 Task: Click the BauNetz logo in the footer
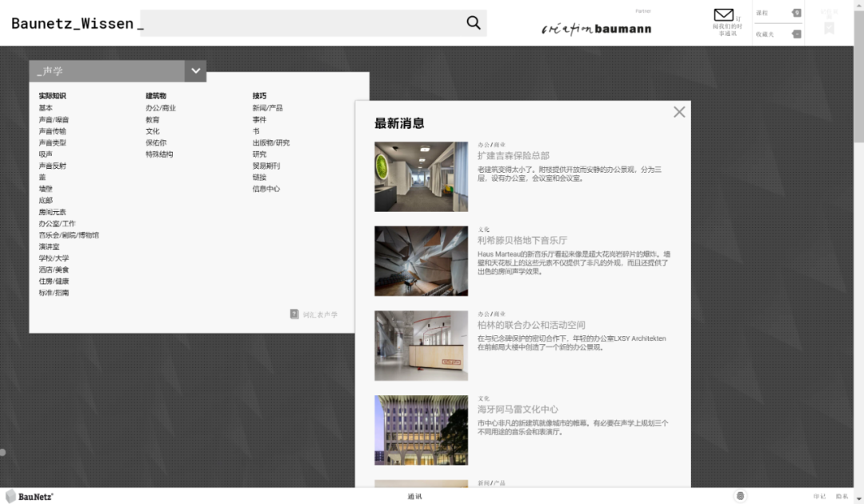pyautogui.click(x=30, y=496)
